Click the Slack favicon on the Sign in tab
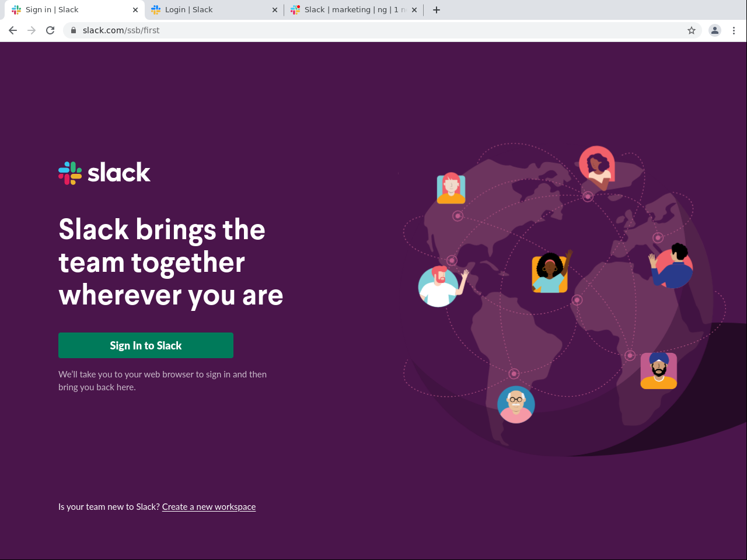Viewport: 747px width, 560px height. [x=16, y=10]
